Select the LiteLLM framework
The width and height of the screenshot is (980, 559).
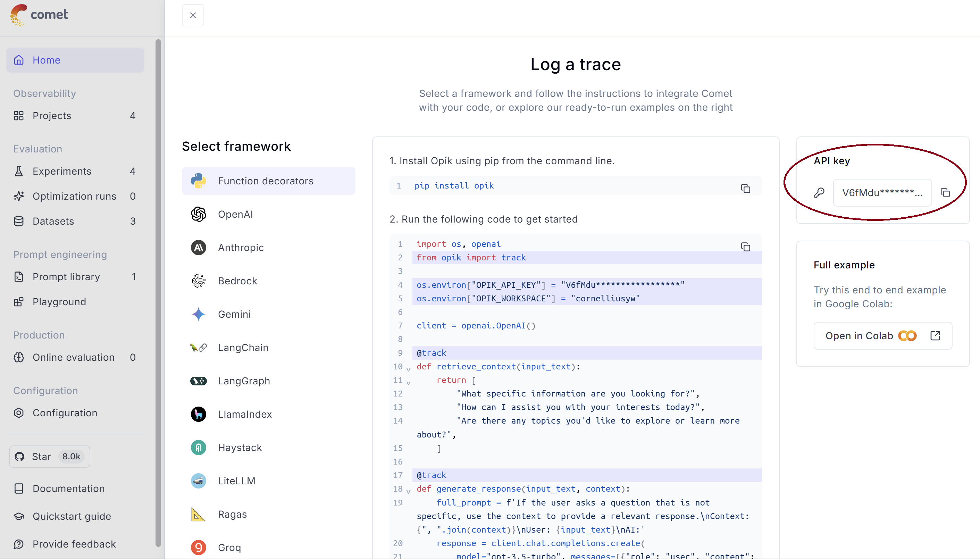[268, 481]
